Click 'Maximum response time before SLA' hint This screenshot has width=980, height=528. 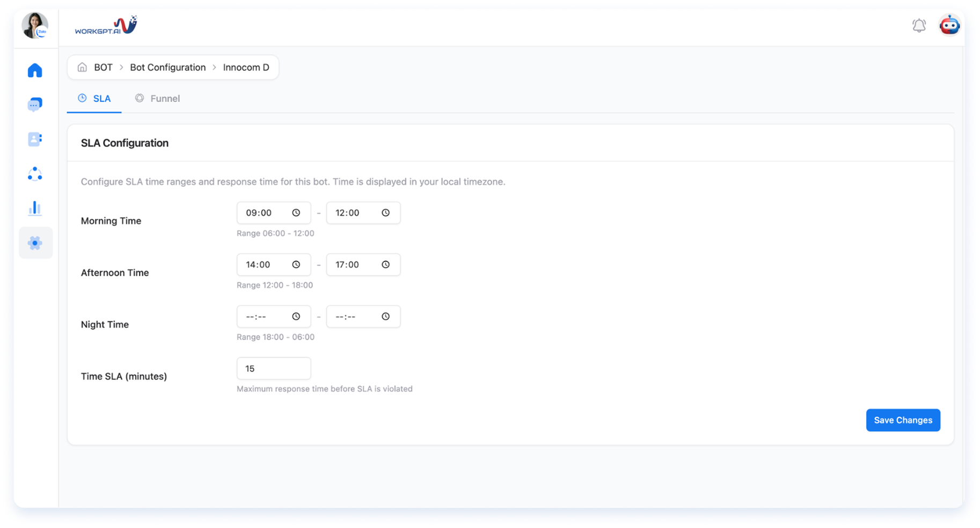click(x=325, y=389)
